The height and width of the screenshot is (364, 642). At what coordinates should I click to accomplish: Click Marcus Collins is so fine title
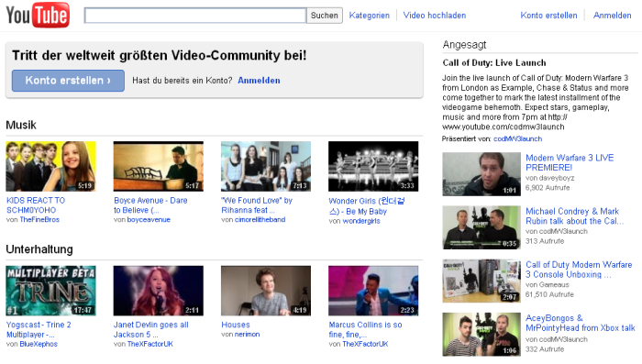point(365,329)
